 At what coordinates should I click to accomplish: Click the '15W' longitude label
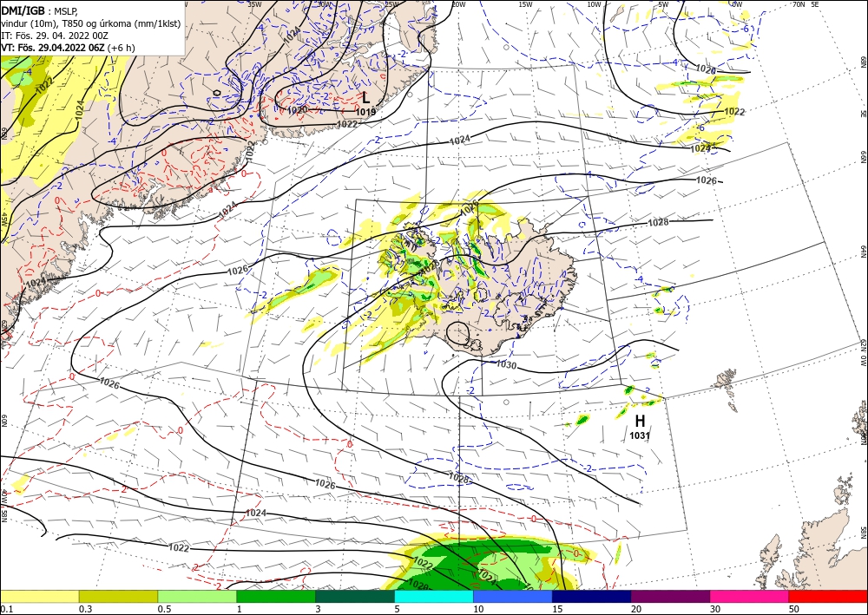(525, 4)
